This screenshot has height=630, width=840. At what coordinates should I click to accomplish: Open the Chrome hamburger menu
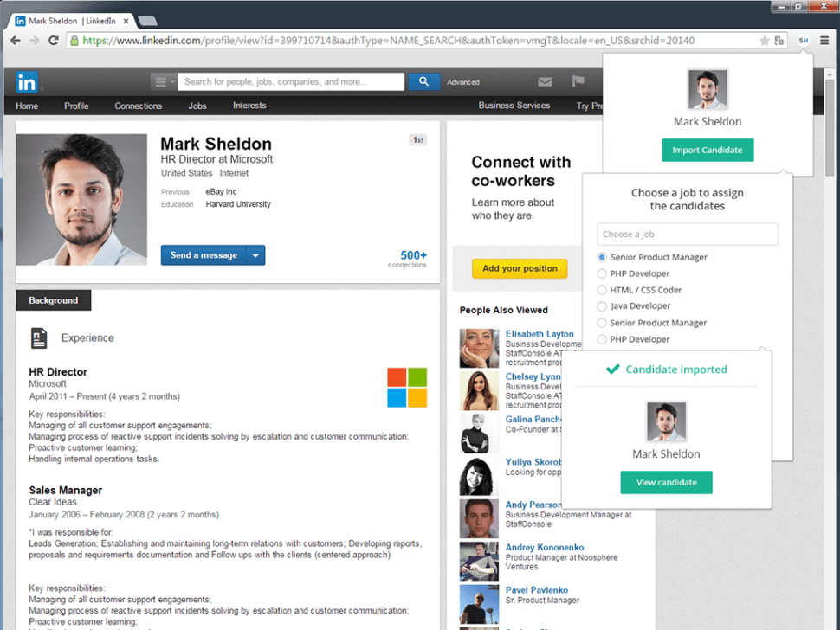pyautogui.click(x=824, y=41)
